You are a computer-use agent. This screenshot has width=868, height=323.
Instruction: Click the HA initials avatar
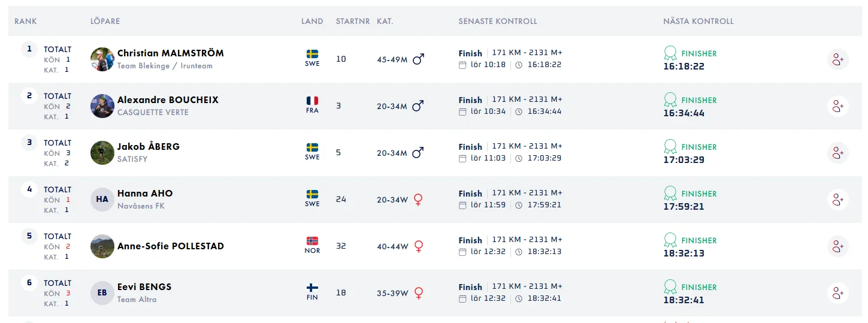tap(102, 200)
